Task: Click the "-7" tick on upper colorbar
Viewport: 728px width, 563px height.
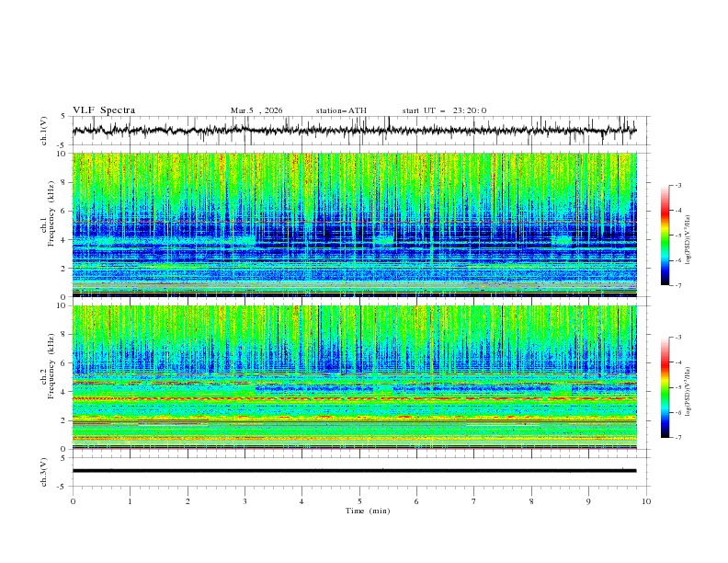Action: click(x=677, y=285)
